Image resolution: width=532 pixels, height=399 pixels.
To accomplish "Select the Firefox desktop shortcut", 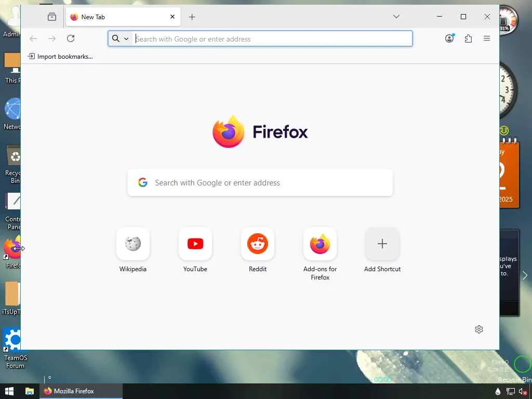I will click(x=12, y=252).
